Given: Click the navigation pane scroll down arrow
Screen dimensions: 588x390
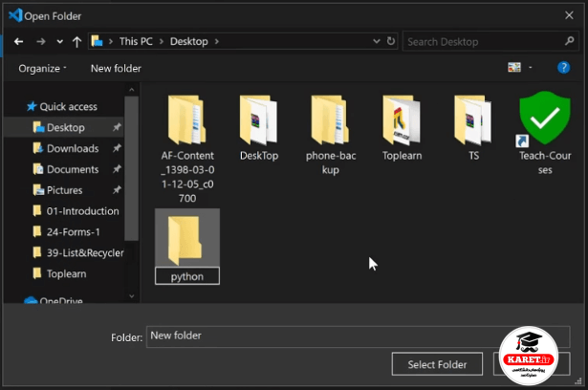Looking at the screenshot, I should click(132, 296).
